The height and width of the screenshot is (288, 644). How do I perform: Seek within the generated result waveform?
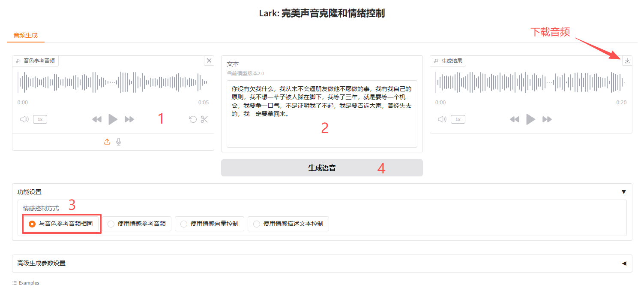pyautogui.click(x=530, y=82)
